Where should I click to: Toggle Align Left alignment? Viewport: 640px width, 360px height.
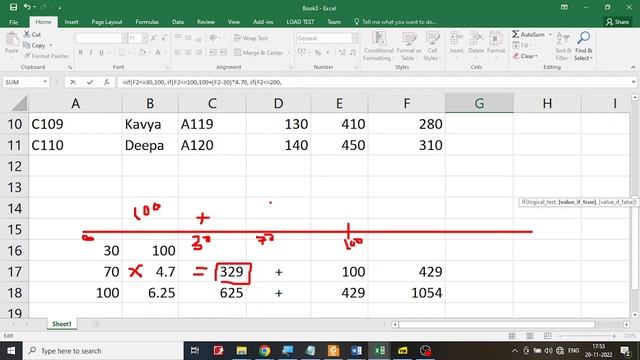tap(178, 52)
